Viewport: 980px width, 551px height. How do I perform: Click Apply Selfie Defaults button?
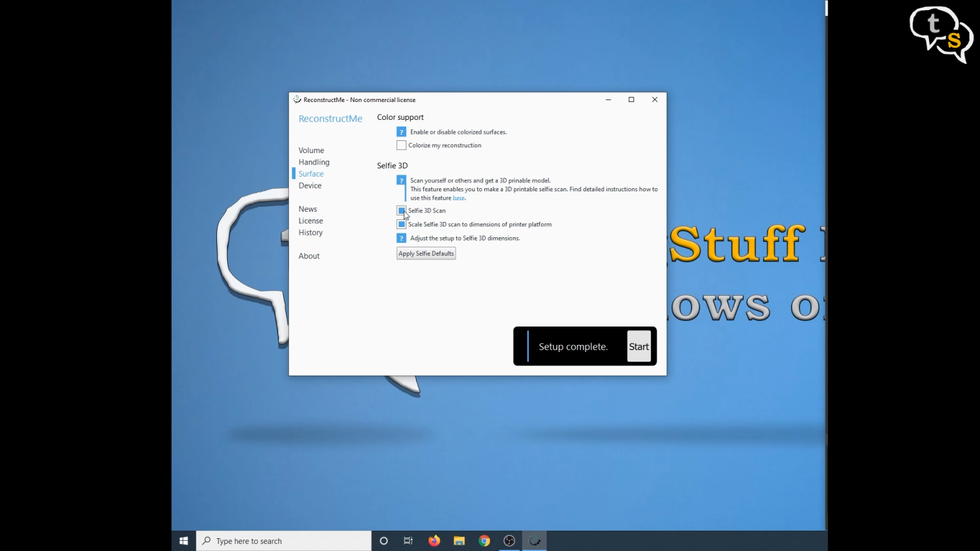pos(426,253)
